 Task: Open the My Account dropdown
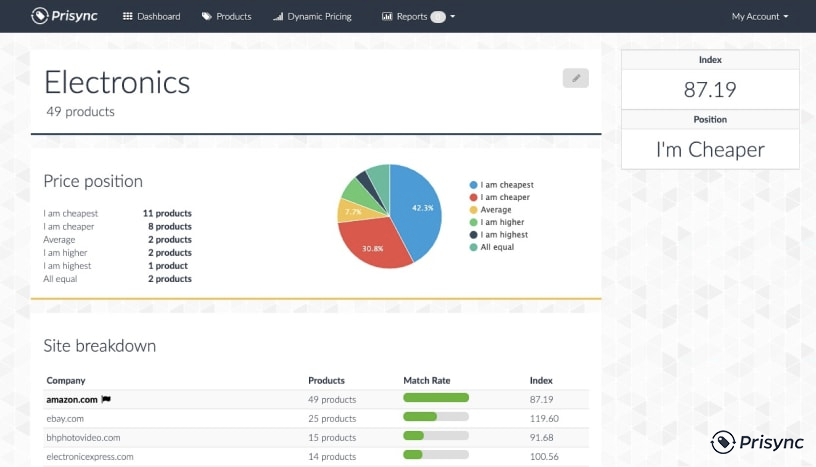[x=760, y=16]
